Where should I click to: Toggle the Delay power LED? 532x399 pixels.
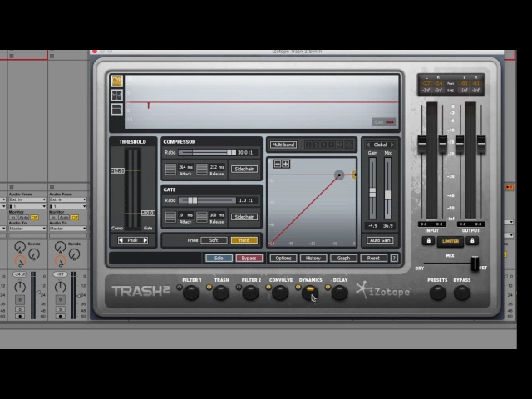coord(328,288)
